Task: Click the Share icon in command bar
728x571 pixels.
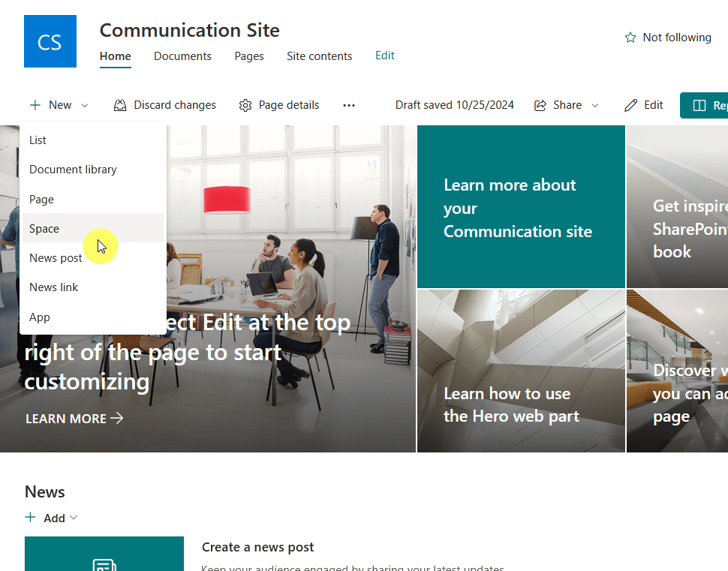Action: click(x=540, y=105)
